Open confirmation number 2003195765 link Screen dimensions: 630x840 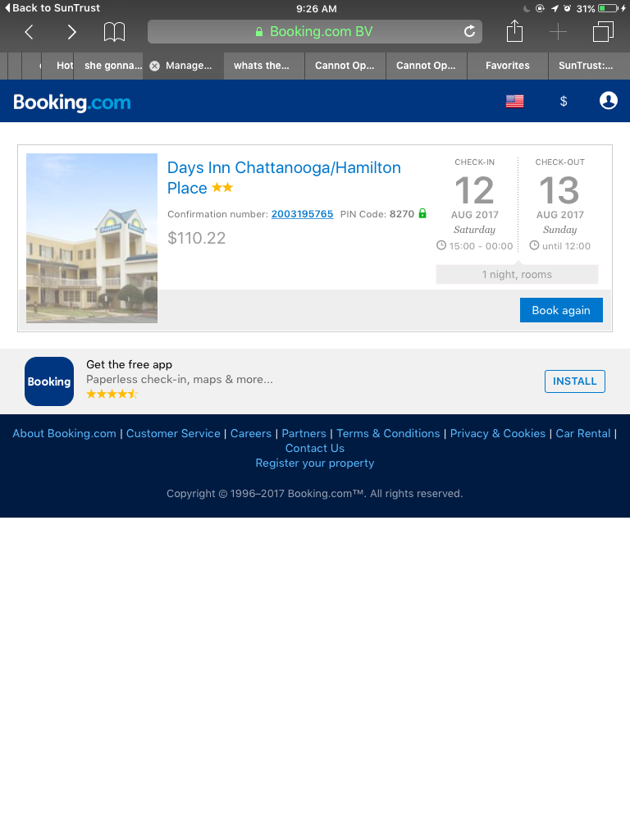tap(302, 214)
